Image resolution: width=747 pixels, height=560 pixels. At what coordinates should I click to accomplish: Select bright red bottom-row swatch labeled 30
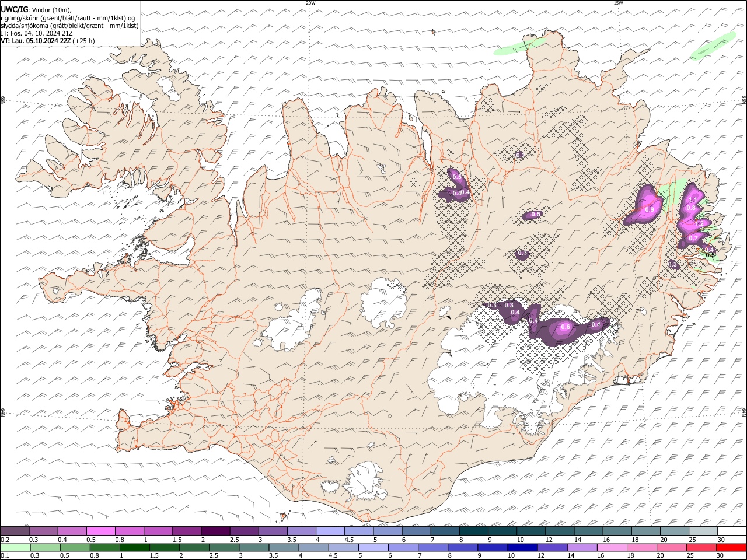(731, 548)
